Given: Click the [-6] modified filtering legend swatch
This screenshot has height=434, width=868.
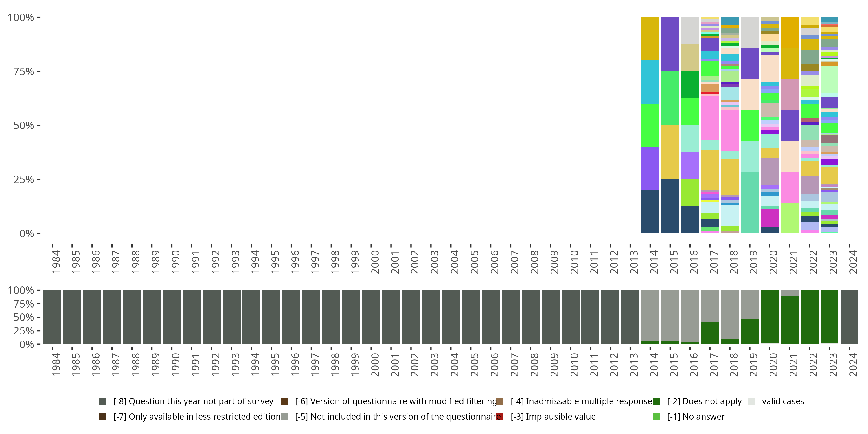Looking at the screenshot, I should pos(284,401).
